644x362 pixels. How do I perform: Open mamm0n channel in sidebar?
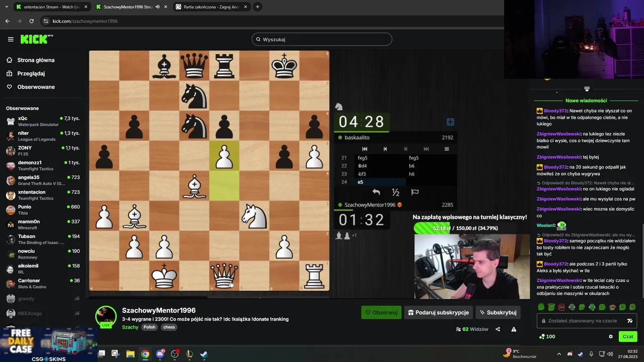click(43, 224)
